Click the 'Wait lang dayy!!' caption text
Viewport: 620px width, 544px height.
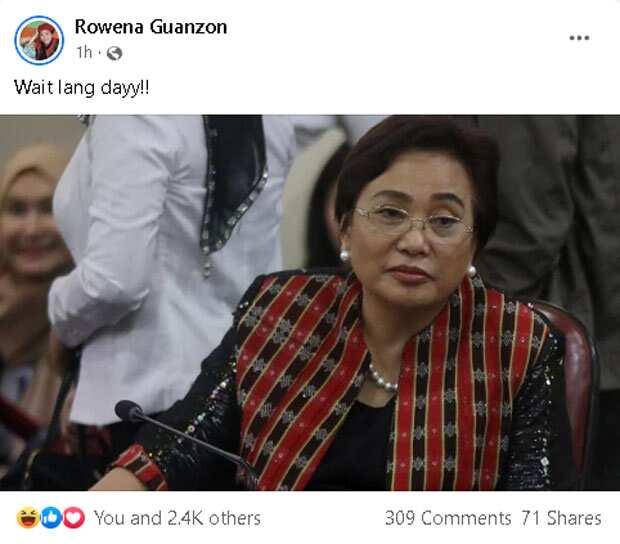(82, 88)
